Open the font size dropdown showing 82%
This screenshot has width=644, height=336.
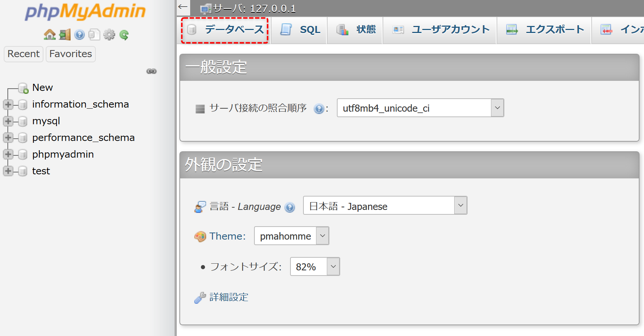click(x=315, y=267)
